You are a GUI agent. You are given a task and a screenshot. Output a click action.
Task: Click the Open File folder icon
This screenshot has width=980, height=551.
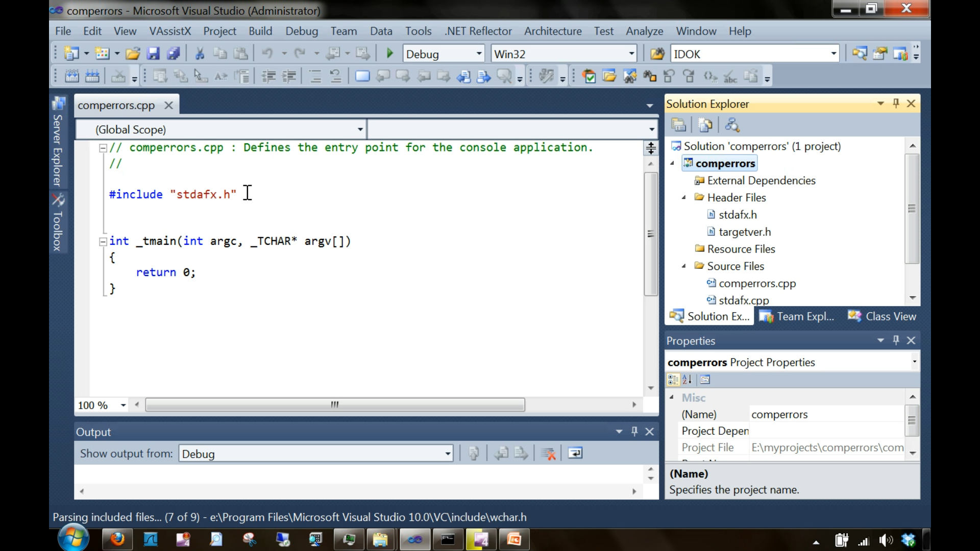pyautogui.click(x=133, y=54)
